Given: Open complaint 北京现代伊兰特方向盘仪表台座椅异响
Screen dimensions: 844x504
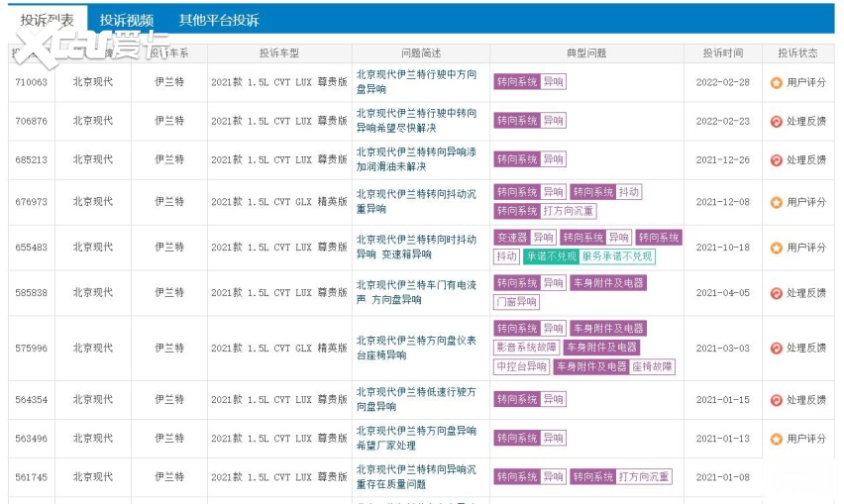Looking at the screenshot, I should 416,348.
